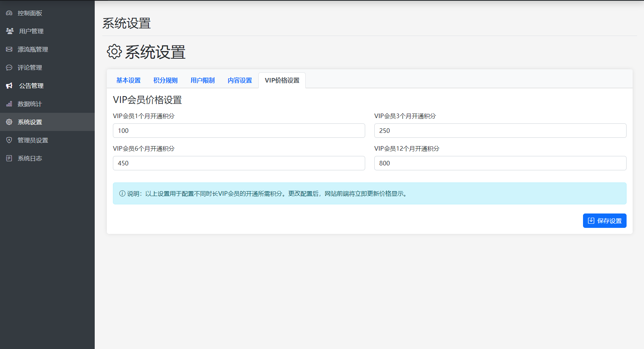Screen dimensions: 644x349
Task: Click the 漂流瓶管理 envelope icon
Action: pyautogui.click(x=9, y=49)
